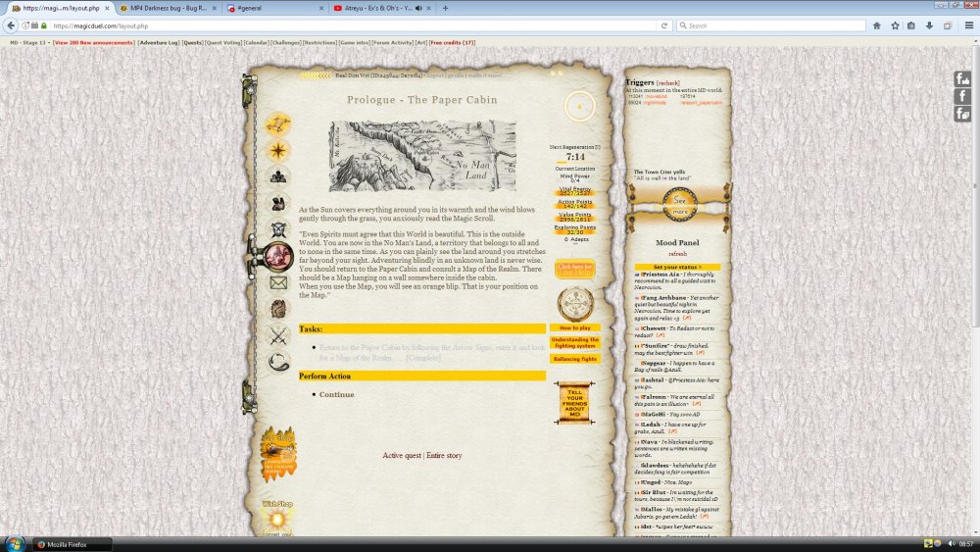Click the Facebook icon on right edge
Image resolution: width=980 pixels, height=552 pixels.
coord(962,96)
